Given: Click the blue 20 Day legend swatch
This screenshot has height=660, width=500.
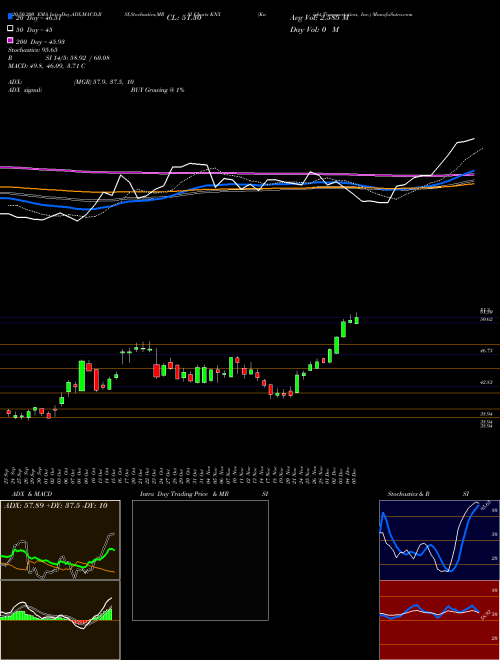Looking at the screenshot, I should click(x=10, y=17).
